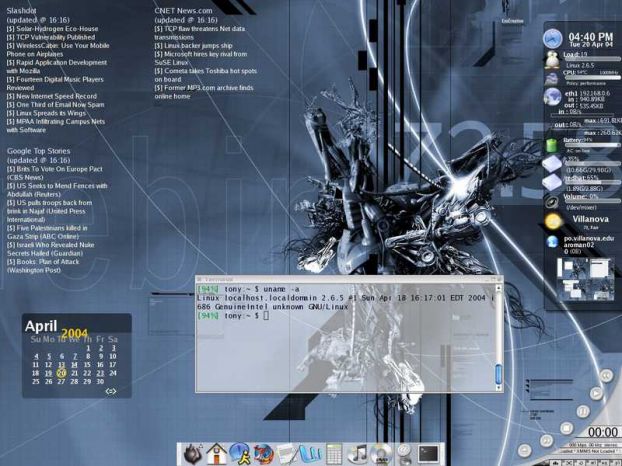Select April 23 on the calendar

pyautogui.click(x=100, y=373)
